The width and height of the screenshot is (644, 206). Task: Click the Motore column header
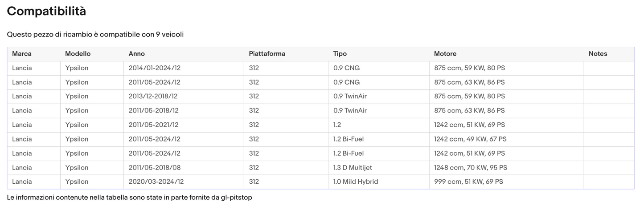[445, 54]
